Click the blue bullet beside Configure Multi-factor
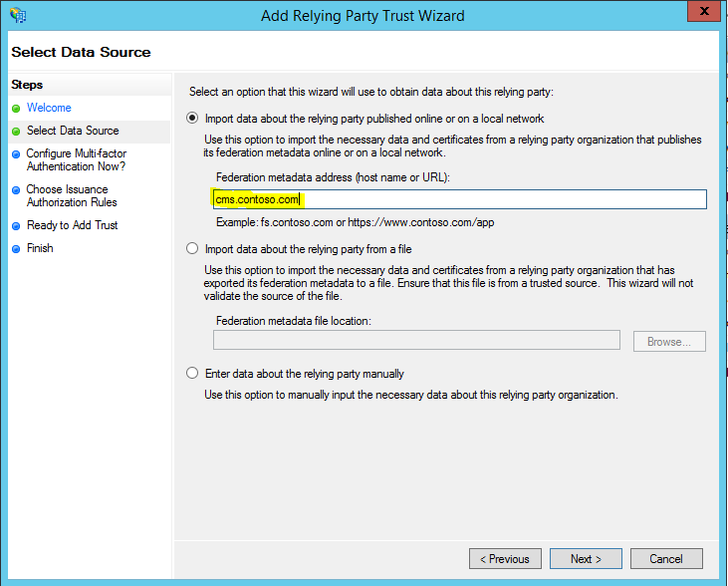The image size is (728, 586). [16, 154]
